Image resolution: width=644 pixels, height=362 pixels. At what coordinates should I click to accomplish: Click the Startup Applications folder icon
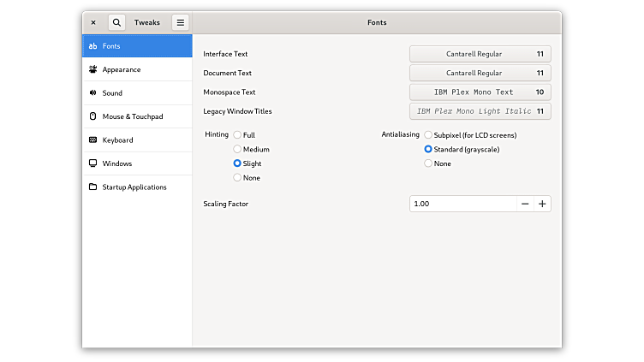click(x=92, y=187)
